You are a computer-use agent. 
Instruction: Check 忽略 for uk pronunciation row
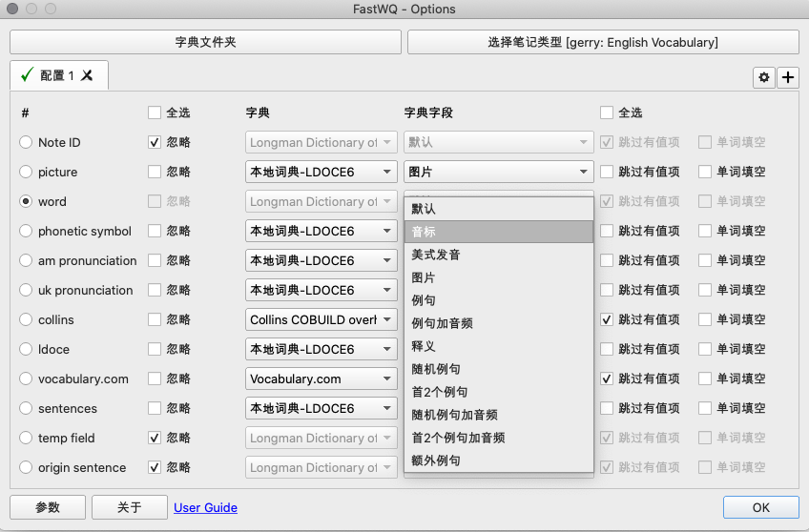(x=155, y=290)
